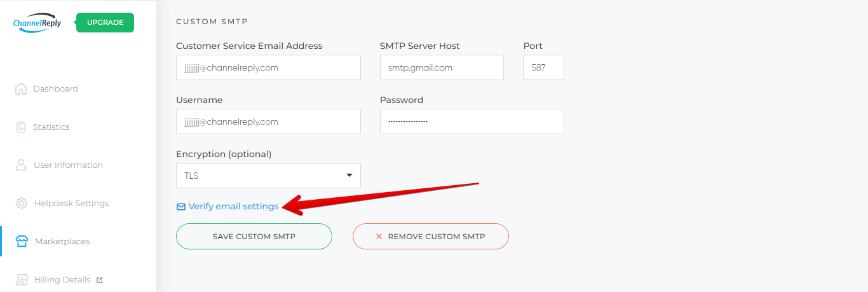The width and height of the screenshot is (868, 292).
Task: Click the Username label
Action: pos(200,100)
